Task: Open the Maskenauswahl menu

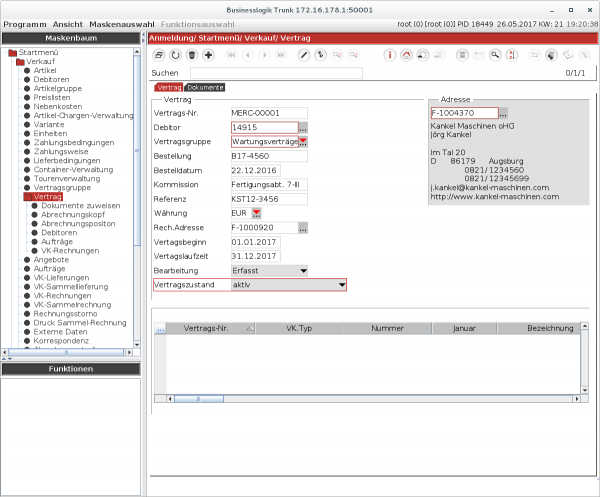Action: (x=121, y=22)
